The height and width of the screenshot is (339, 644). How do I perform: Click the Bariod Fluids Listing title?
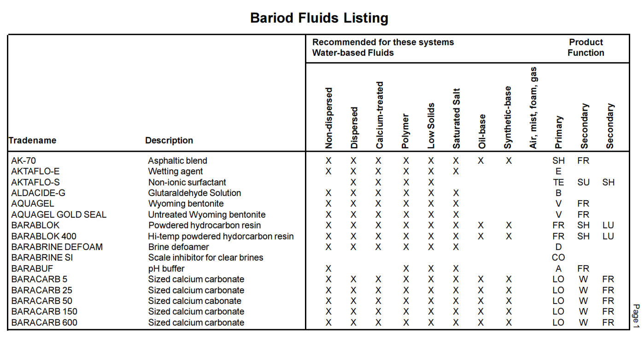point(319,18)
